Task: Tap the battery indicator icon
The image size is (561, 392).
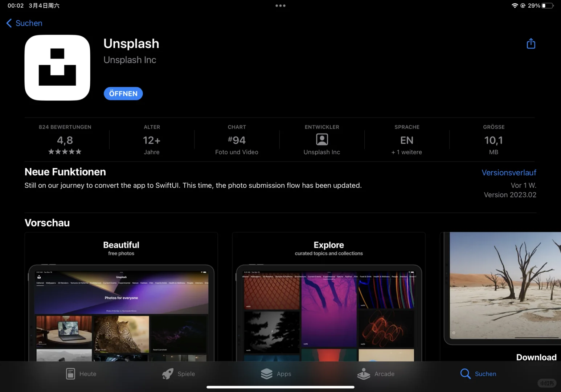Action: [x=548, y=5]
